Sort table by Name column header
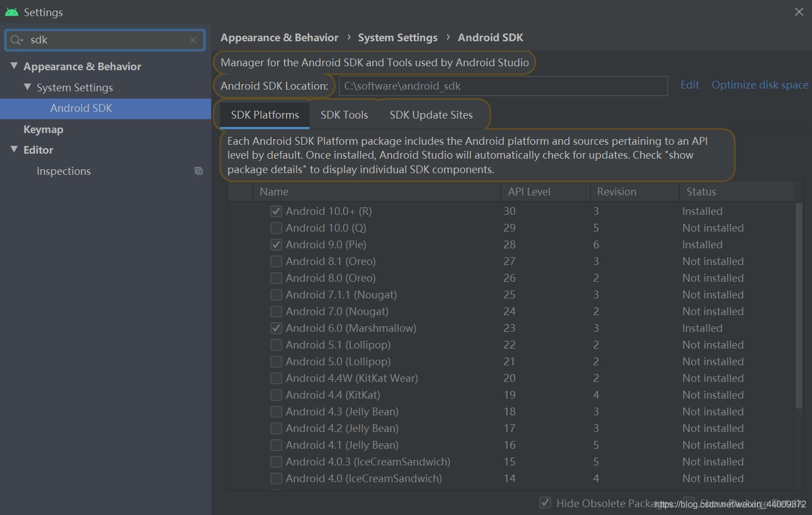 click(377, 192)
